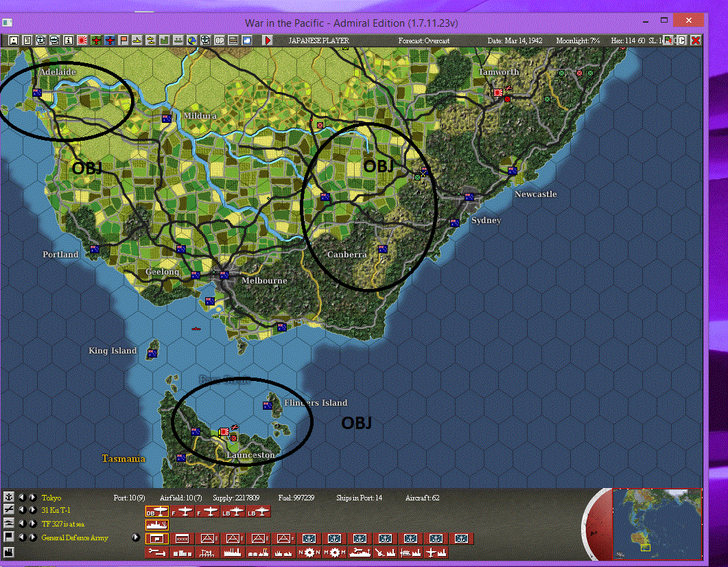The height and width of the screenshot is (567, 728).
Task: Click the red plane on green toolbar icon
Action: [x=95, y=40]
